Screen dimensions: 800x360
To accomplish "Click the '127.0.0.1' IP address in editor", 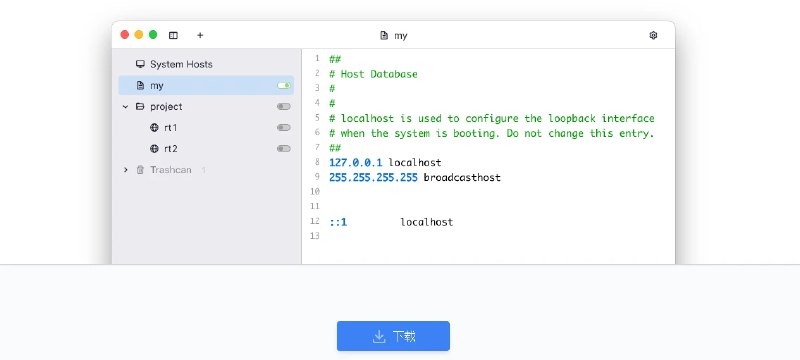I will click(355, 163).
